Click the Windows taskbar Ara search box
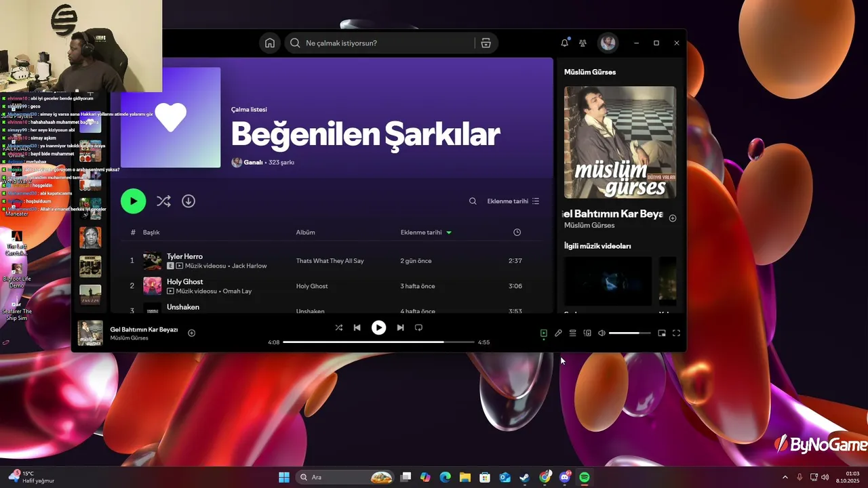Screen dimensions: 868x488 point(344,477)
